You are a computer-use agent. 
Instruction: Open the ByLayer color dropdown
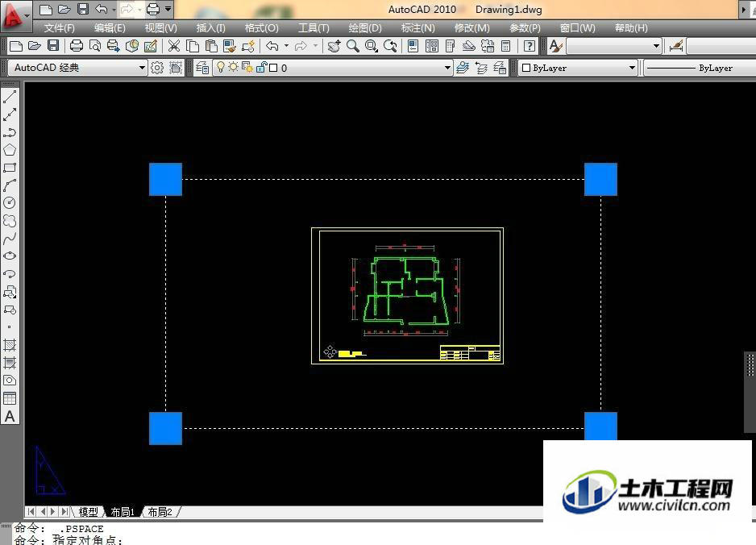point(578,68)
